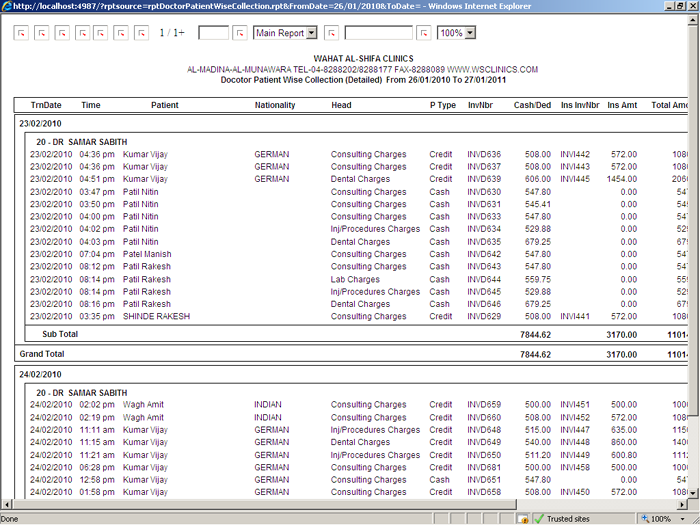700x525 pixels.
Task: Click the first broken-image toolbar button (export report)
Action: tap(21, 33)
